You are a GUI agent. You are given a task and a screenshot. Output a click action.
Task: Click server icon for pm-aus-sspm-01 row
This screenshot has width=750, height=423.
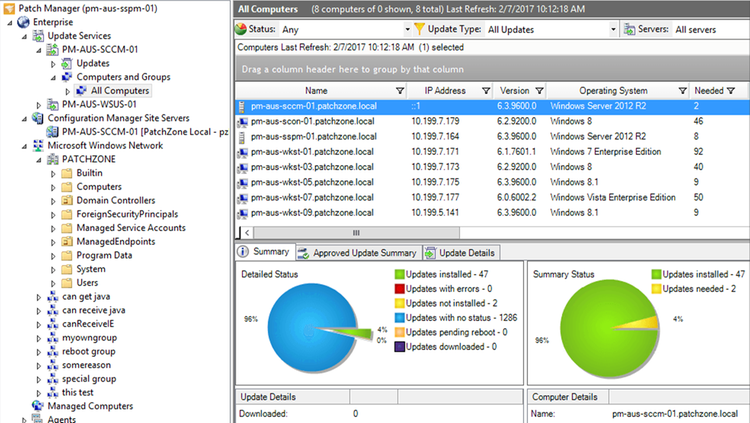(242, 137)
